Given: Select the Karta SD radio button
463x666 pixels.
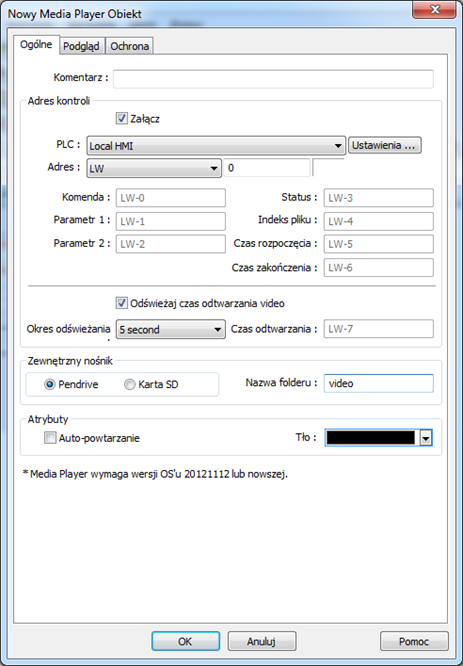Looking at the screenshot, I should point(130,384).
